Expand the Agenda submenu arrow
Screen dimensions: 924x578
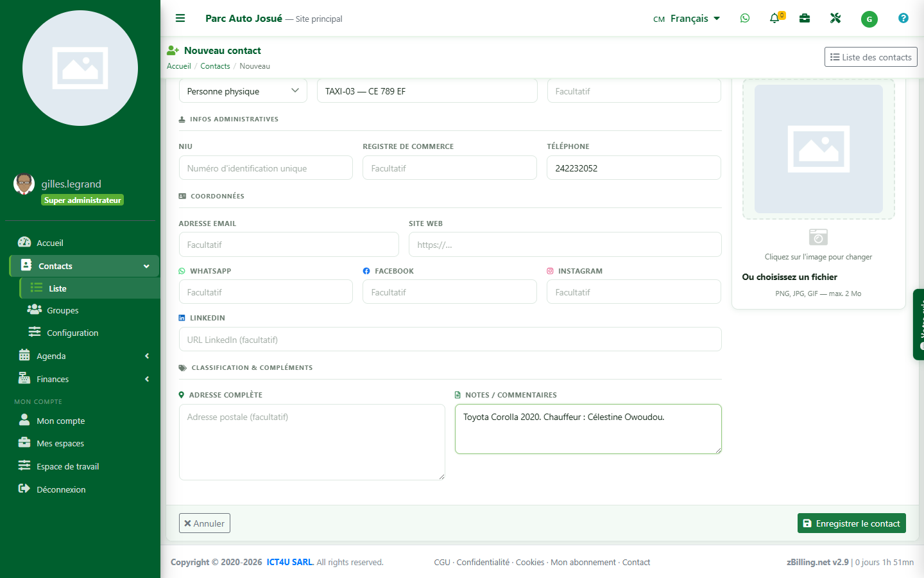147,356
